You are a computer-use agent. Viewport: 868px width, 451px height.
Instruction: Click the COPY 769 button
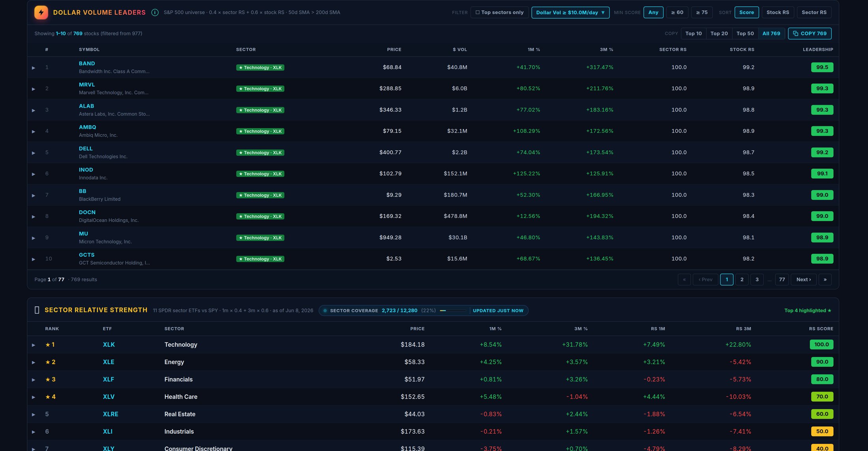(810, 34)
